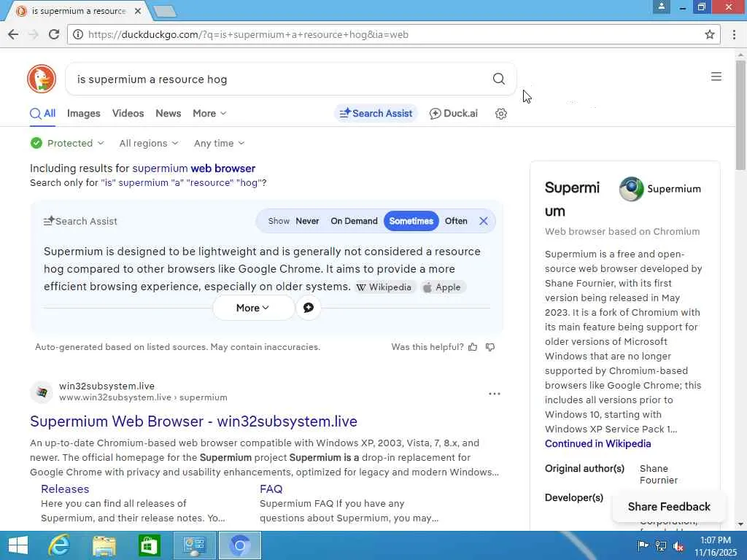The height and width of the screenshot is (560, 747).
Task: Open the Windows Start button
Action: [18, 545]
